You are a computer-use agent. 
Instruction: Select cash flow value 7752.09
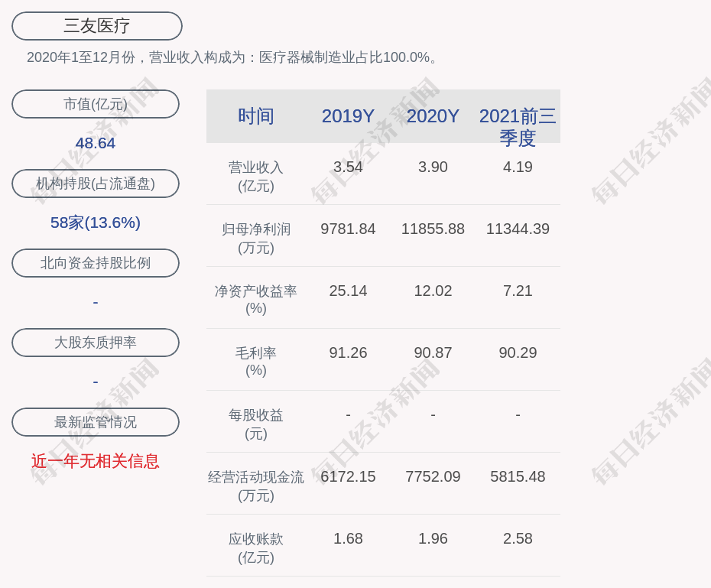433,476
